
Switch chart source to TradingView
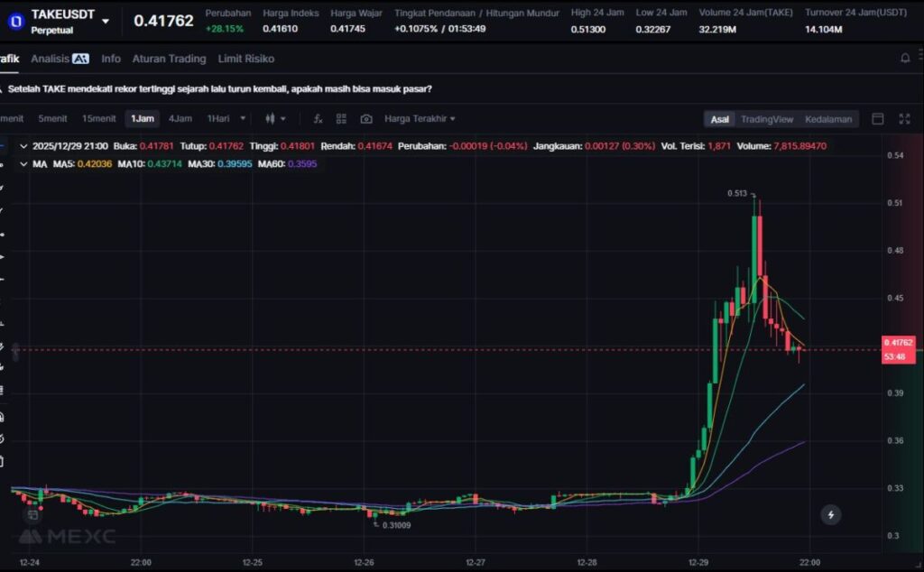click(x=766, y=119)
